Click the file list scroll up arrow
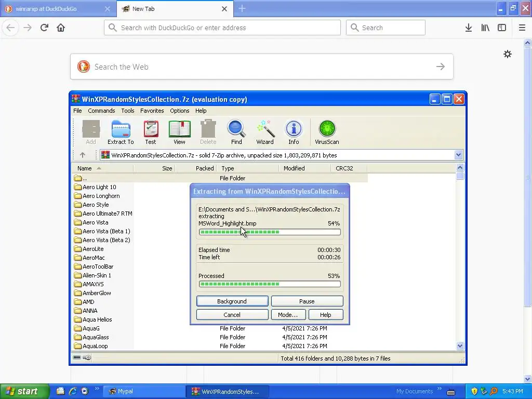The height and width of the screenshot is (399, 532). click(x=460, y=167)
